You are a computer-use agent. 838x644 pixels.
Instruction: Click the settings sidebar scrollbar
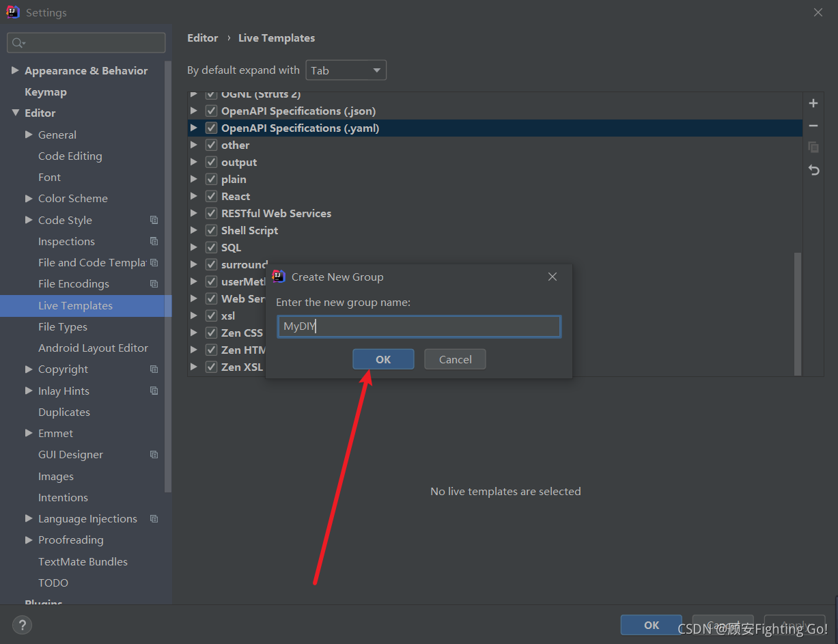point(168,277)
